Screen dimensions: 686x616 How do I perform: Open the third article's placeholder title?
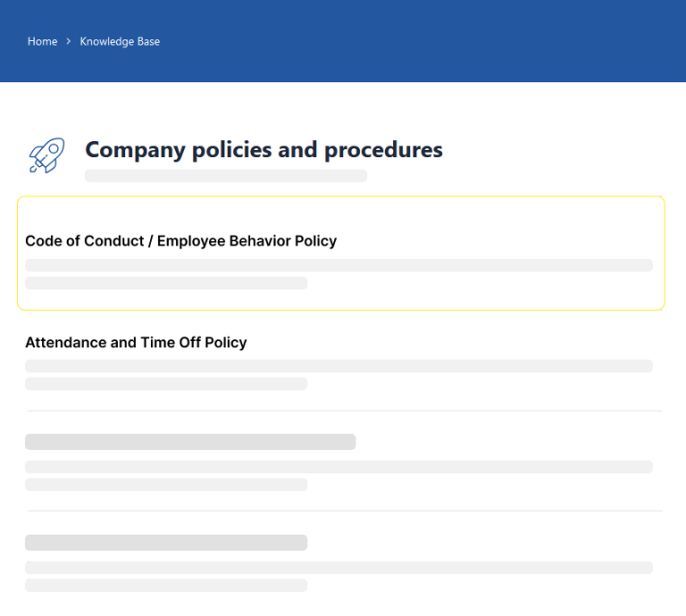pos(190,442)
